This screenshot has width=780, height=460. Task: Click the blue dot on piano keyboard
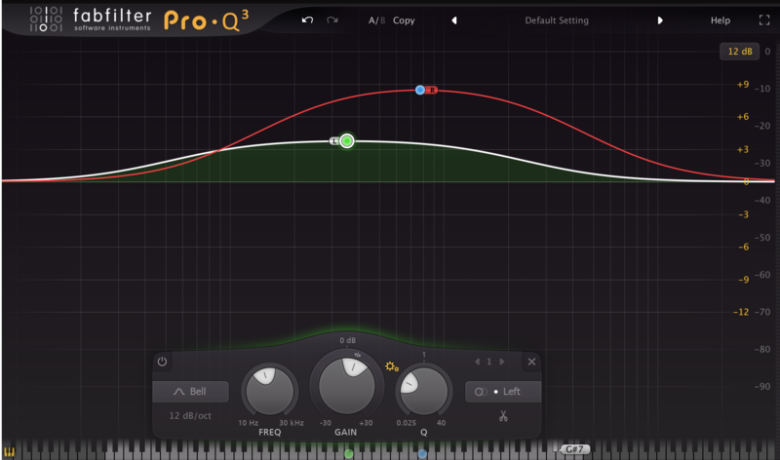tap(422, 454)
